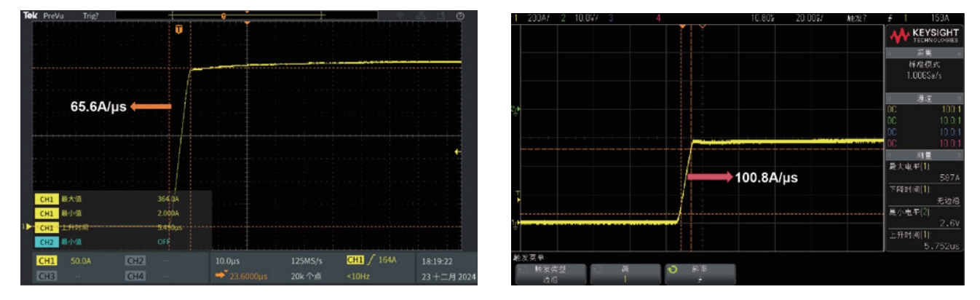The width and height of the screenshot is (980, 300).
Task: Click the Keysight logo in the right panel
Action: [x=922, y=35]
